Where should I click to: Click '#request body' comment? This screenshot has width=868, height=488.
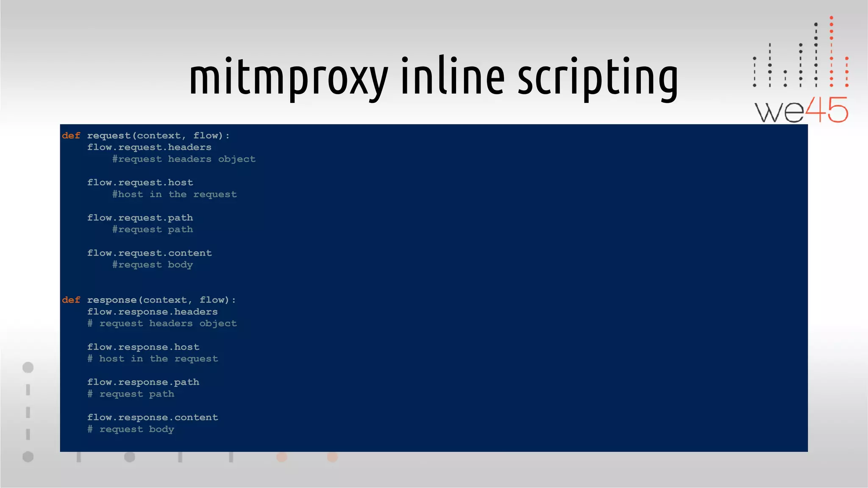[x=153, y=265]
